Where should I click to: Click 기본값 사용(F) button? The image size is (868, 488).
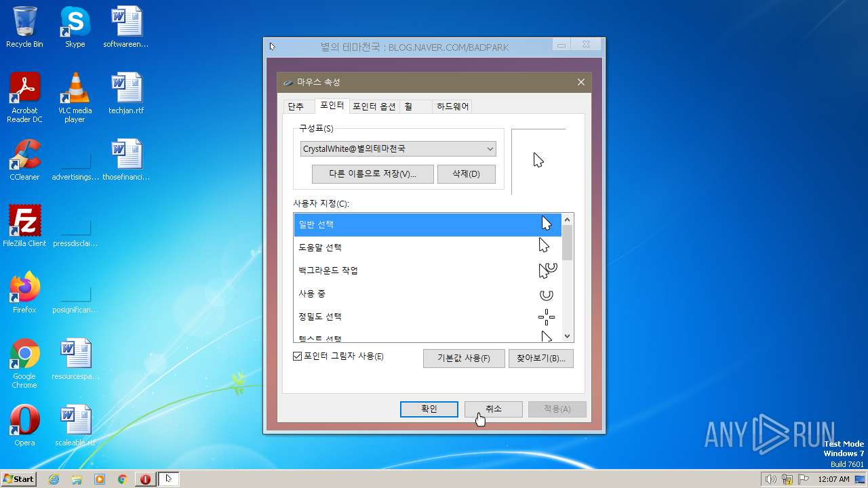click(x=464, y=359)
